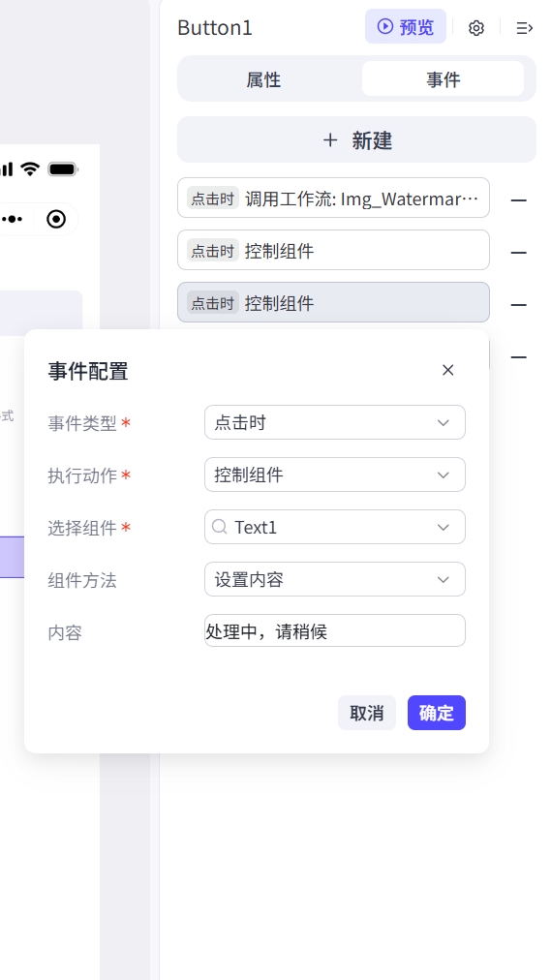Open the 组件方法 dropdown showing 设置内容
This screenshot has width=551, height=980.
click(335, 579)
